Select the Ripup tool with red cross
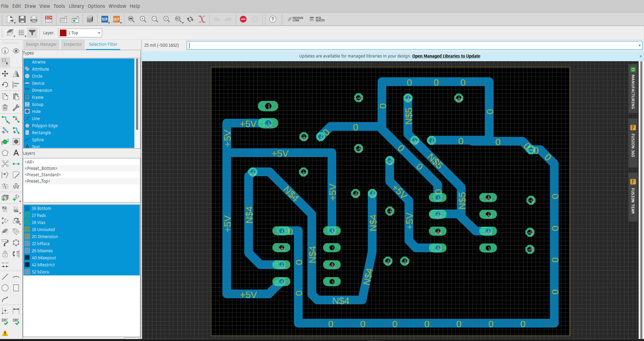This screenshot has width=644, height=341. 16,119
